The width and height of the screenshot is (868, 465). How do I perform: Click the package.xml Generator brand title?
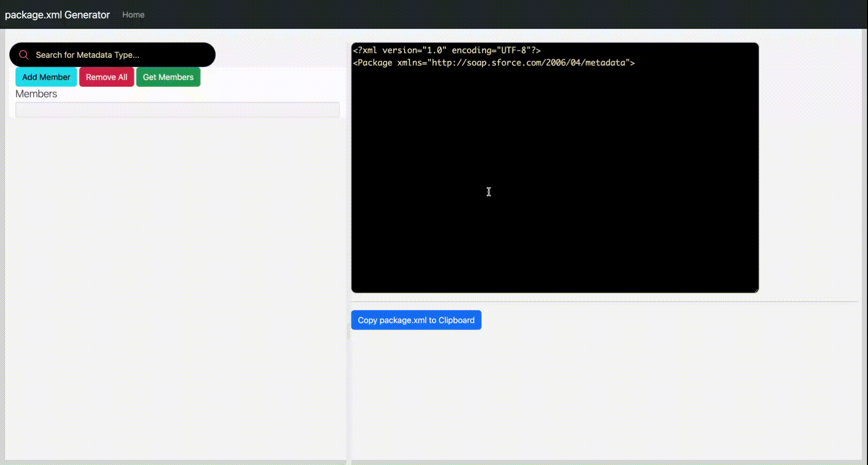click(x=57, y=14)
